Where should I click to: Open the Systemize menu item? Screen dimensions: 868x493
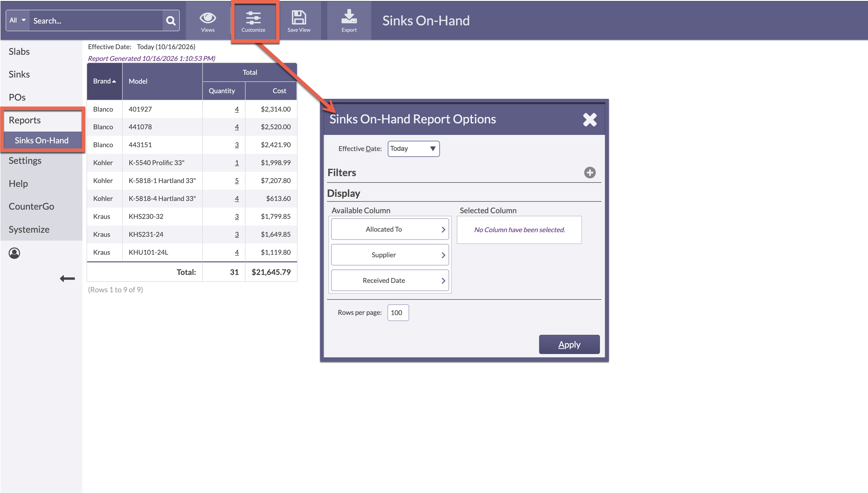[x=29, y=229]
